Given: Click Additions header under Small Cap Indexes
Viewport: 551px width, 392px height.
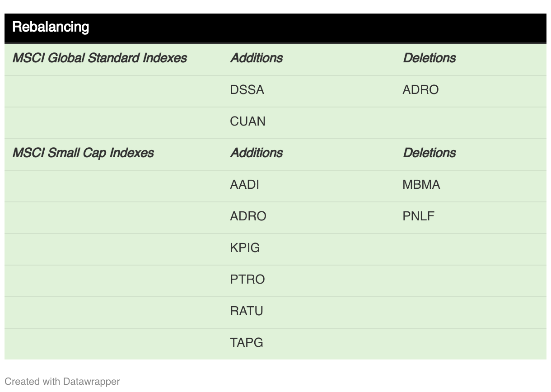Looking at the screenshot, I should [x=257, y=153].
